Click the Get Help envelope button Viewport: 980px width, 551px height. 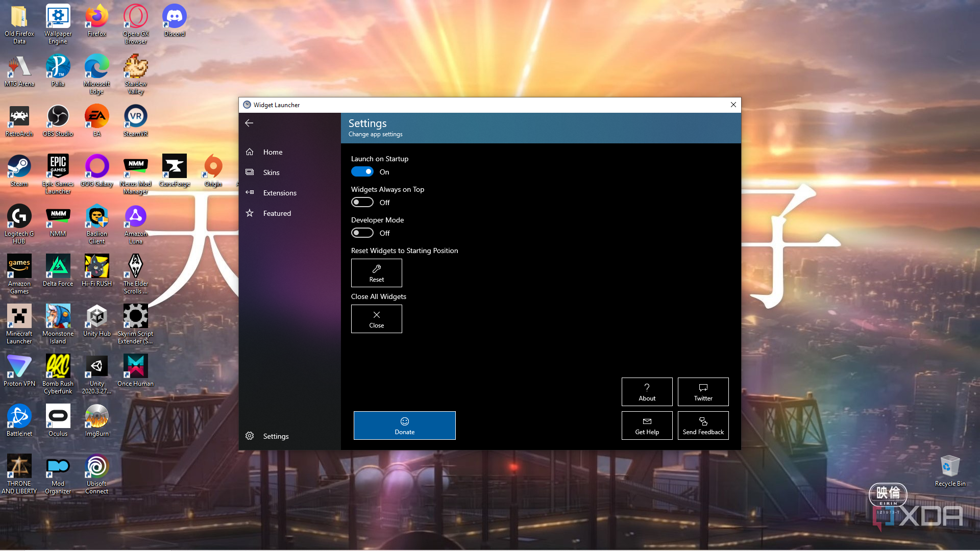[647, 425]
